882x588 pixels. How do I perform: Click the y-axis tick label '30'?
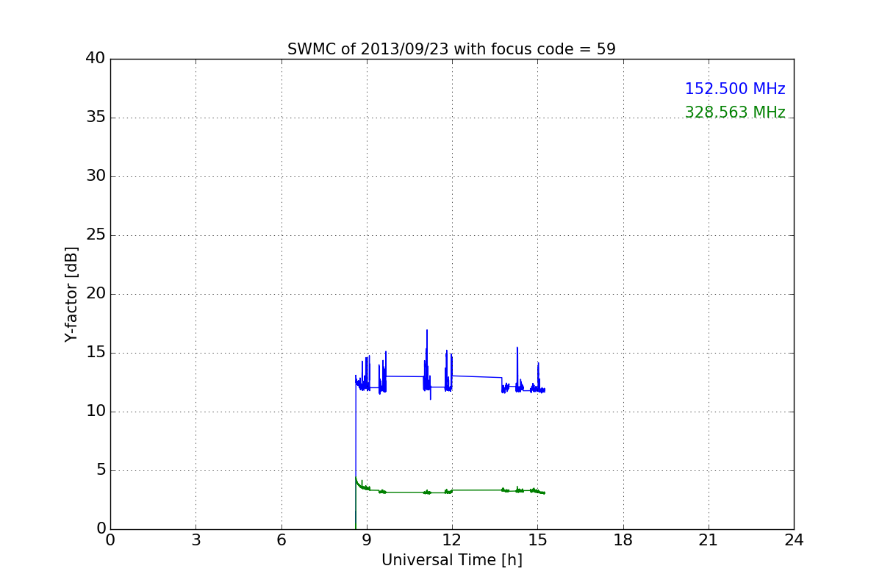(96, 176)
